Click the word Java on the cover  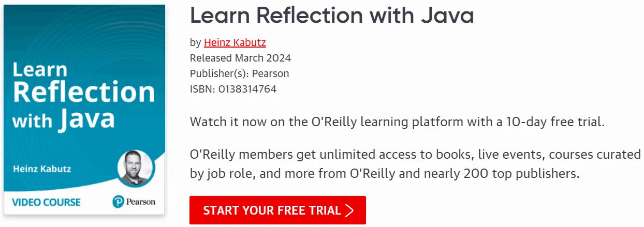click(x=86, y=119)
